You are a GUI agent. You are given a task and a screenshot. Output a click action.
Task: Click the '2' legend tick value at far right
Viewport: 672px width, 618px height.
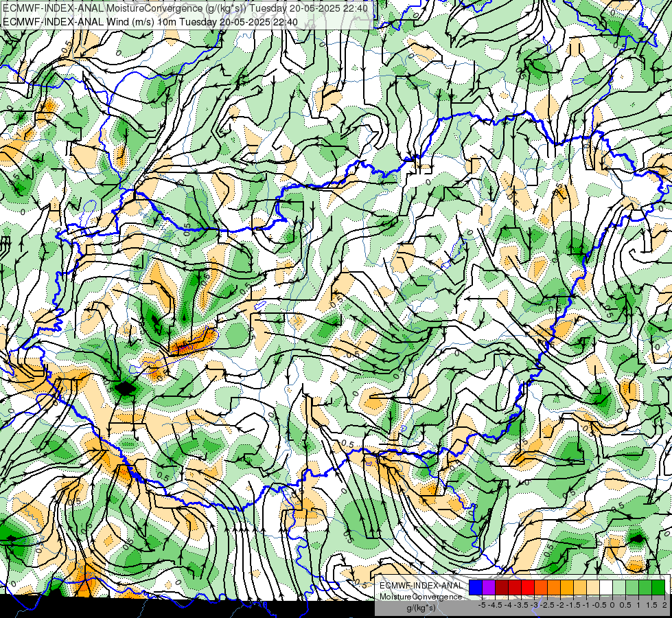tap(664, 605)
